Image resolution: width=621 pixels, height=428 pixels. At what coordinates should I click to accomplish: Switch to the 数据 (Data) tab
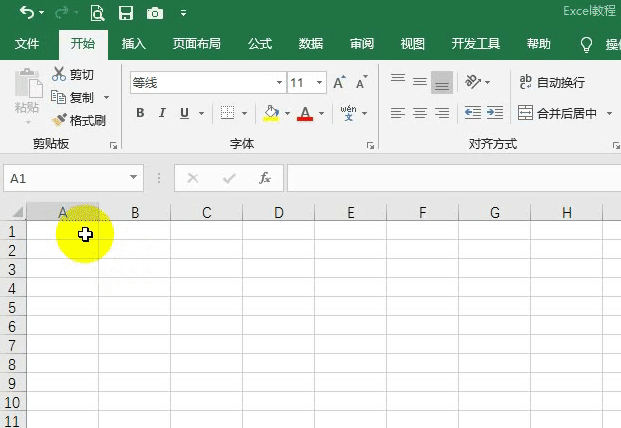click(x=311, y=44)
